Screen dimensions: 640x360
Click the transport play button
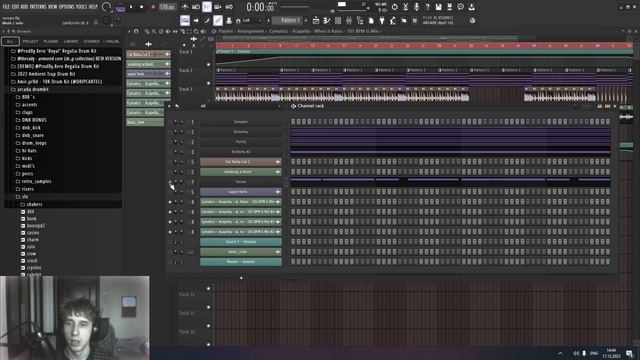131,7
